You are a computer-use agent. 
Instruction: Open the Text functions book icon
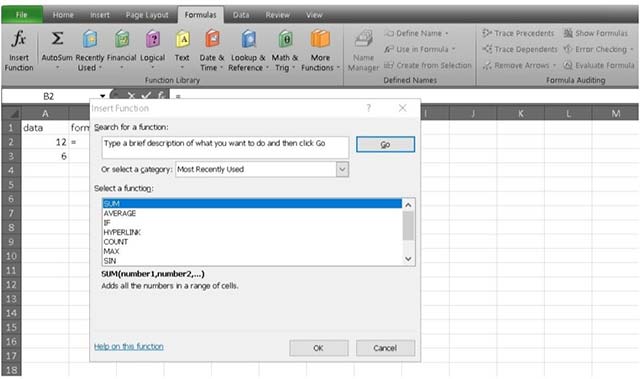click(x=182, y=39)
